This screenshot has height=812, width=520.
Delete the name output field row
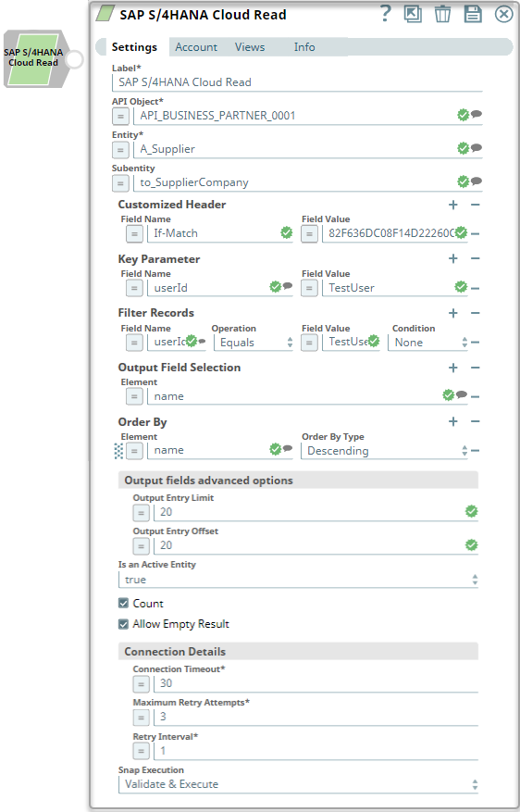pyautogui.click(x=475, y=397)
